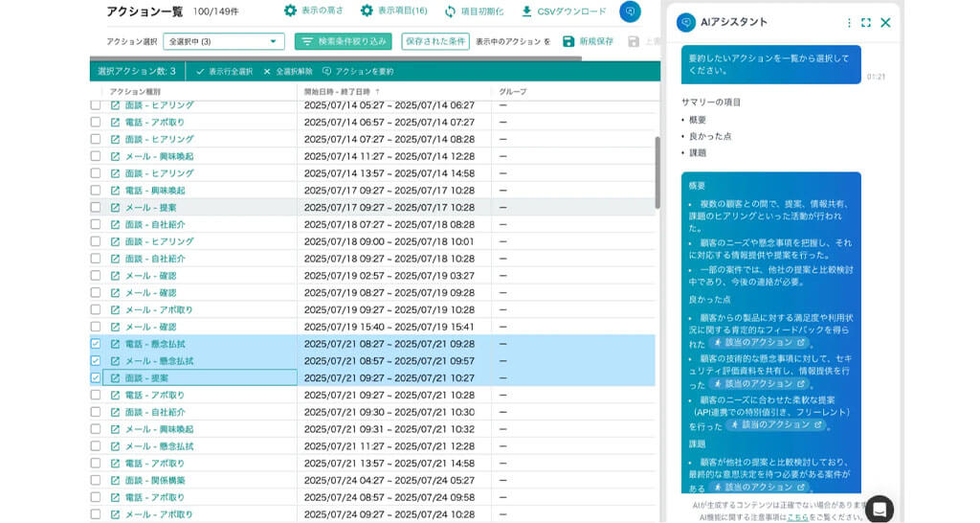Click the sort arrow in the 開始日時 - 終了日時 header

[x=377, y=91]
